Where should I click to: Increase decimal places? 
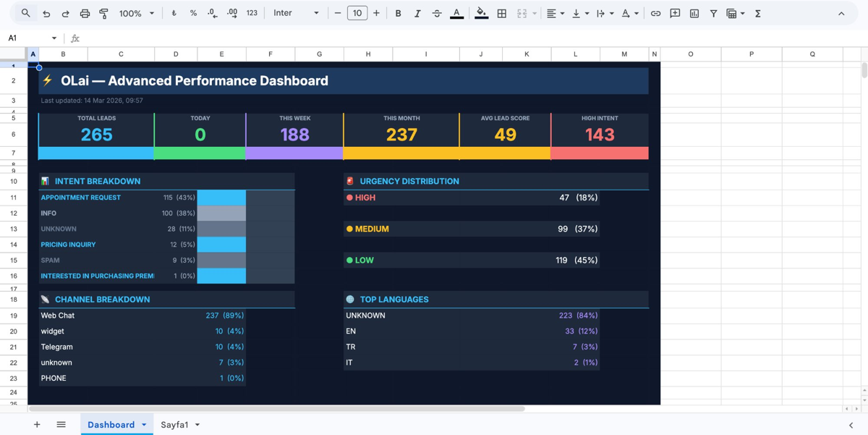(231, 12)
